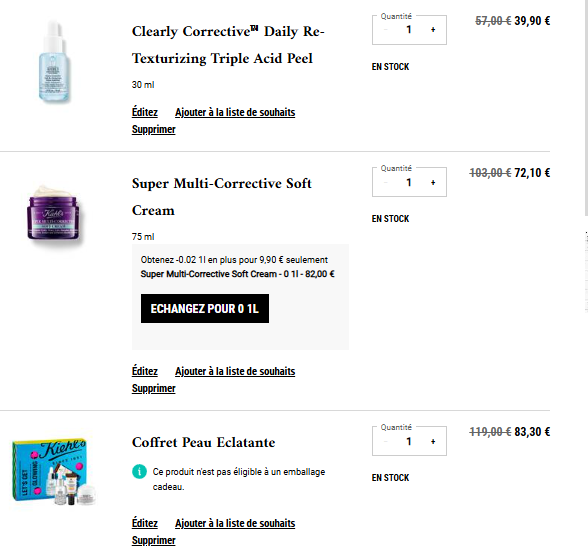588x560 pixels.
Task: Open the purple Kiehl's cream jar thumbnail
Action: click(x=54, y=213)
